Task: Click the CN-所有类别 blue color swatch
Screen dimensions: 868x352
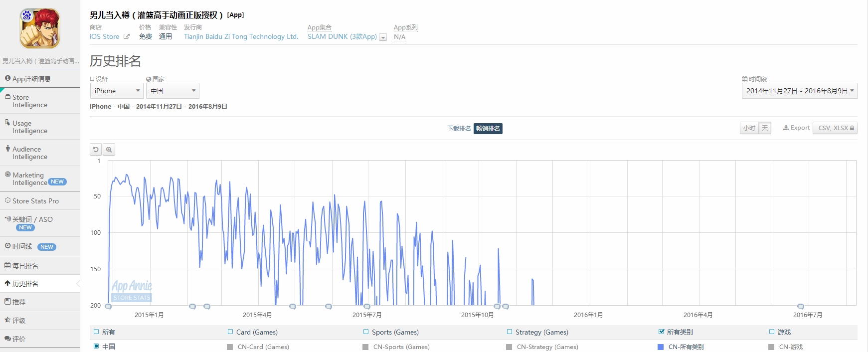Action: (x=661, y=347)
